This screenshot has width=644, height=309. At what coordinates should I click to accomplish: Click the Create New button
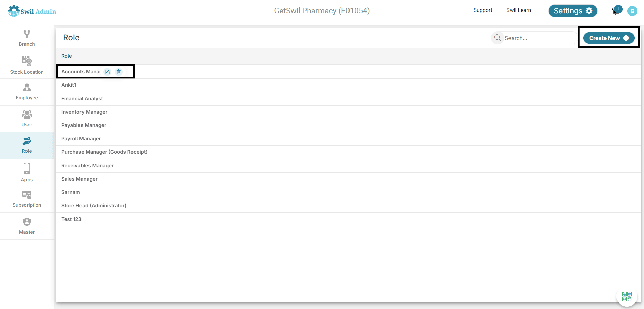point(609,38)
